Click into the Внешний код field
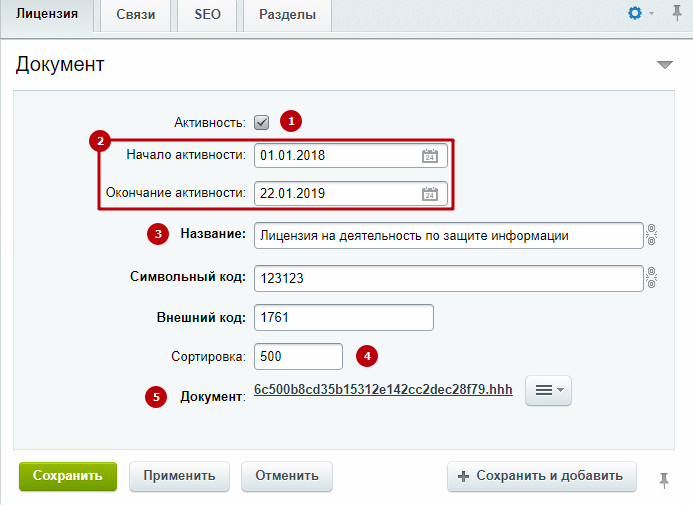 pos(344,317)
